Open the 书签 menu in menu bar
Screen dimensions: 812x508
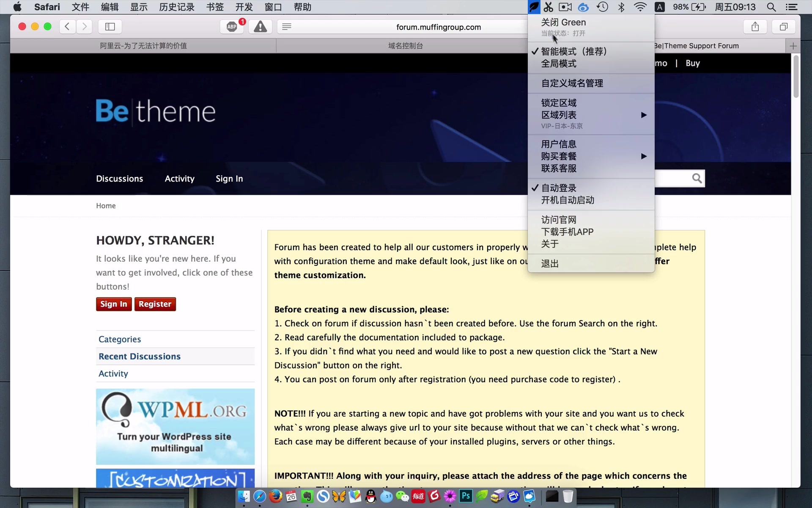pos(215,7)
